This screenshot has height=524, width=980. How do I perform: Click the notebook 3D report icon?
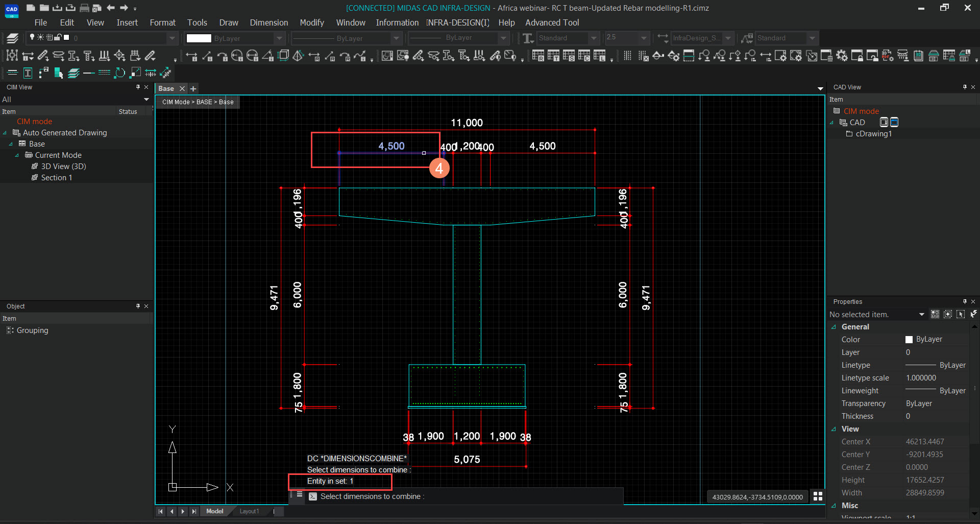(918, 56)
